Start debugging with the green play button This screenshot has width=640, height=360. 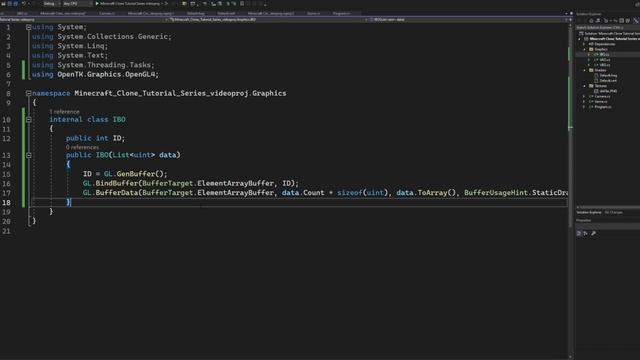(97, 4)
